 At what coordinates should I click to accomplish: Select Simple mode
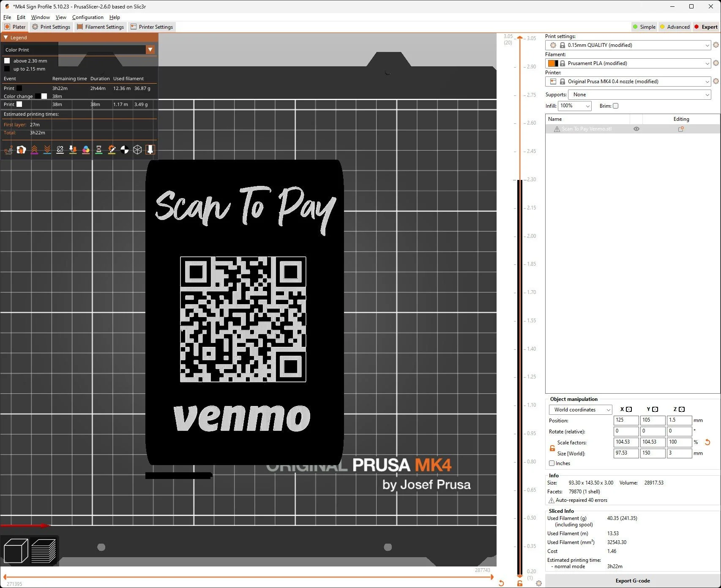point(644,27)
